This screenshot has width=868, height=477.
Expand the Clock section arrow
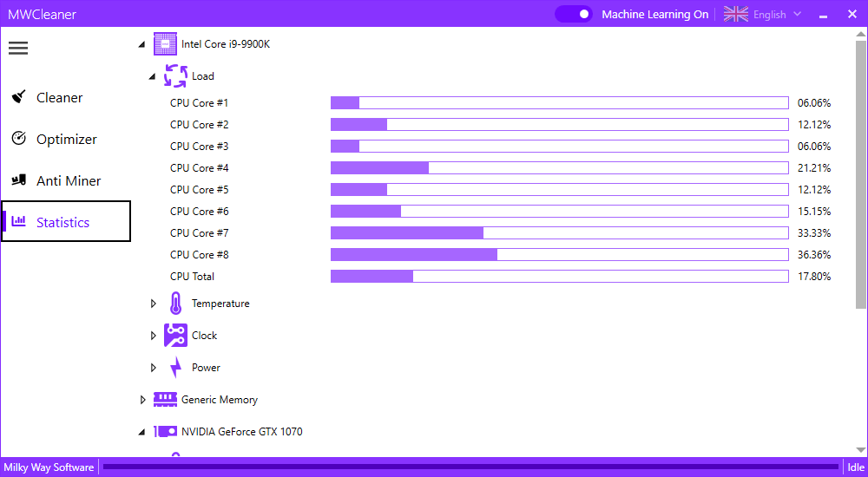pos(154,336)
